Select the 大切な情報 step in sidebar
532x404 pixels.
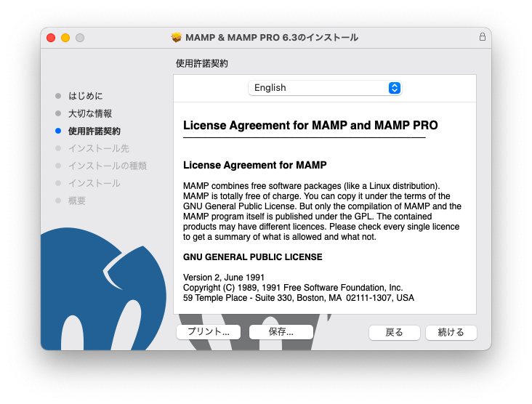coord(90,113)
